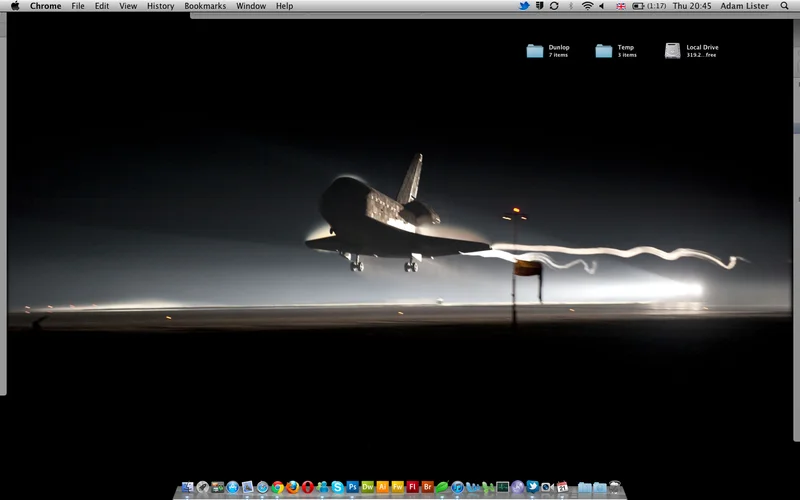
Task: Click the Twitter bird menu bar icon
Action: click(524, 6)
